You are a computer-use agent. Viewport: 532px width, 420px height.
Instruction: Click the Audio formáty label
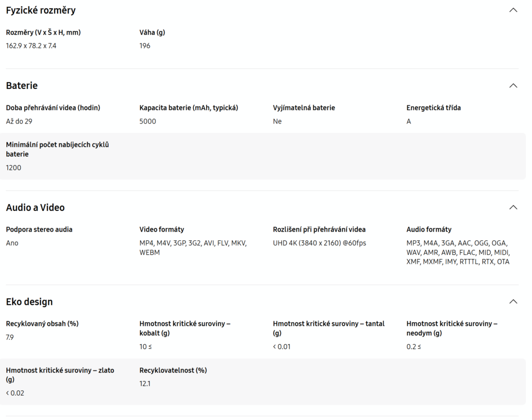(429, 229)
